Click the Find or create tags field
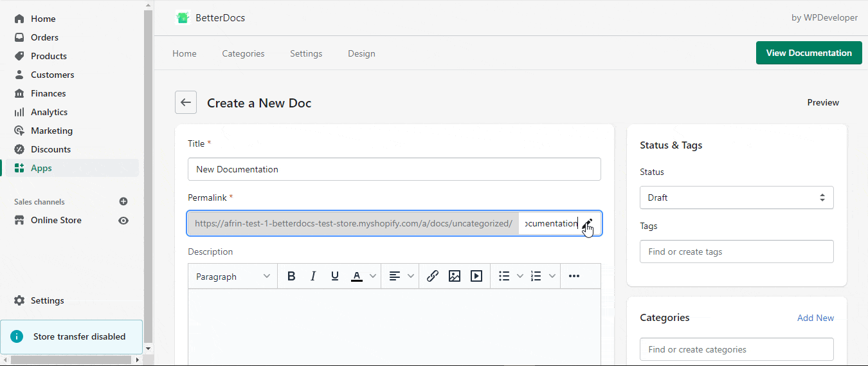868x366 pixels. [x=737, y=252]
